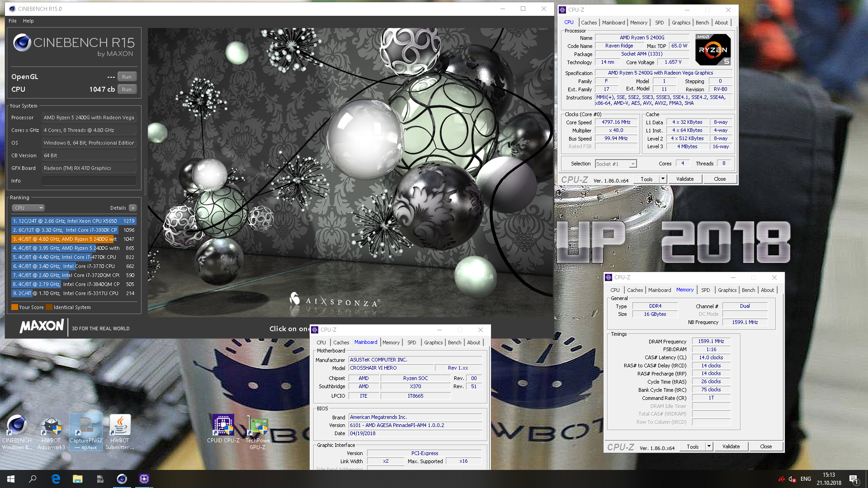Click Core Speed value 4797.16 MHz
This screenshot has width=868, height=488.
point(616,122)
